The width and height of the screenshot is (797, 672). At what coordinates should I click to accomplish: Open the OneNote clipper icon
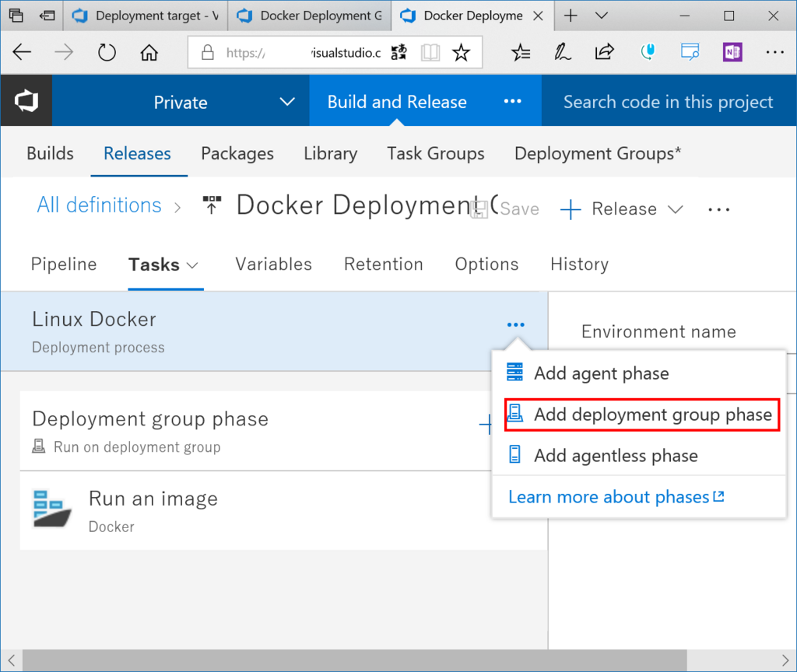click(732, 52)
